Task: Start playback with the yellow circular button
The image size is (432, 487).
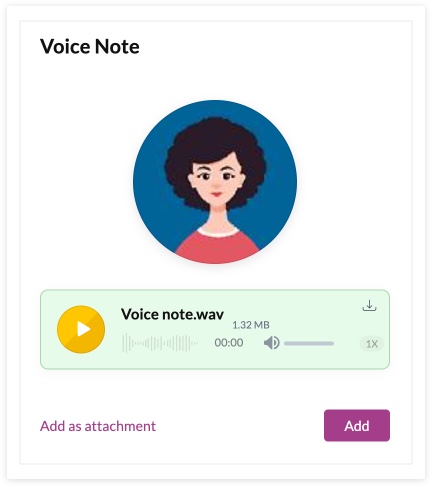Action: click(81, 329)
